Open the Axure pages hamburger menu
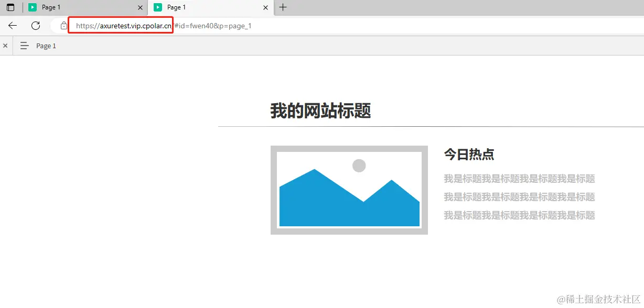This screenshot has height=308, width=644. point(24,46)
